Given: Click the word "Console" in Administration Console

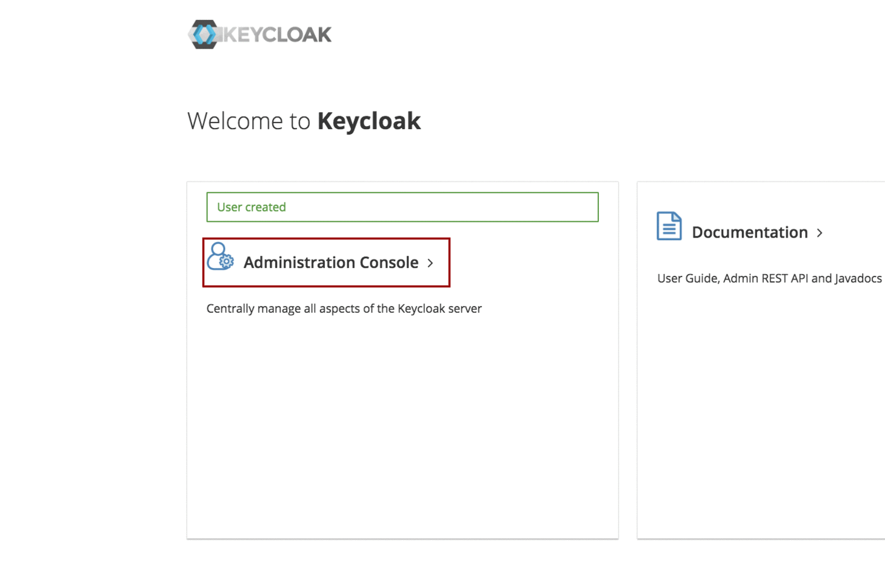Looking at the screenshot, I should coord(389,262).
